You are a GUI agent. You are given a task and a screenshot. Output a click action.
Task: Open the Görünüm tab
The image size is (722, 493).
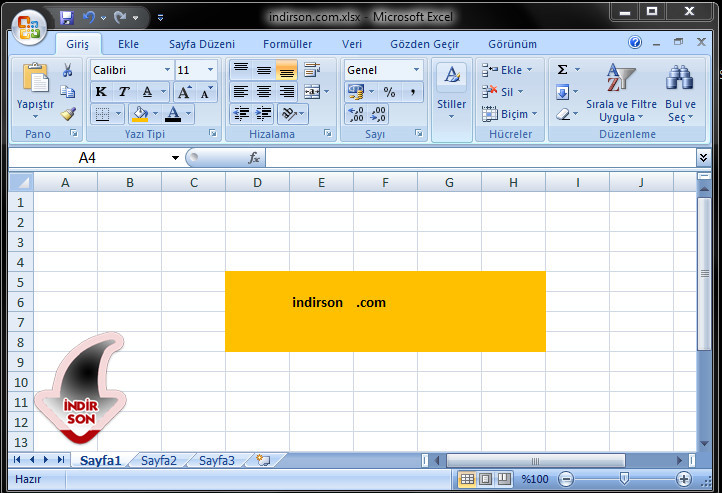click(x=512, y=44)
